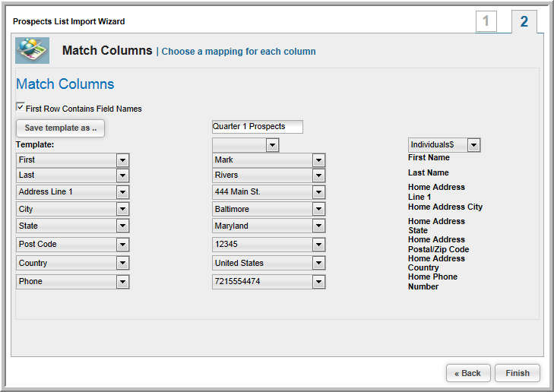
Task: Click Choose a mapping for each column text
Action: 239,52
